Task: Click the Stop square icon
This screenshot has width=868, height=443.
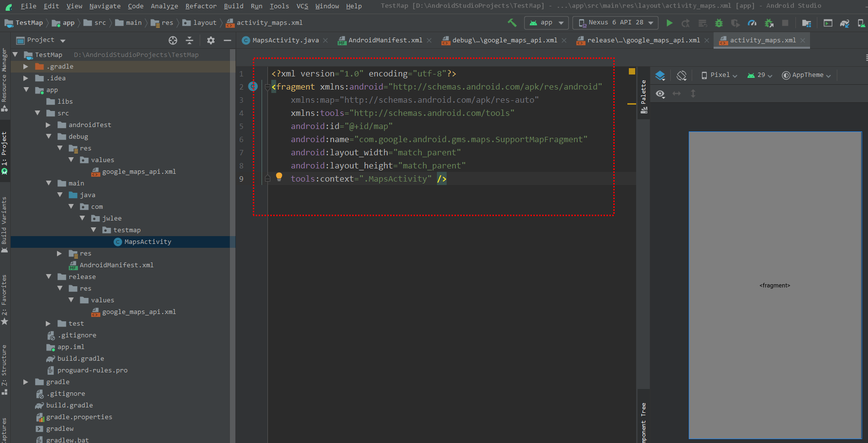Action: 785,23
